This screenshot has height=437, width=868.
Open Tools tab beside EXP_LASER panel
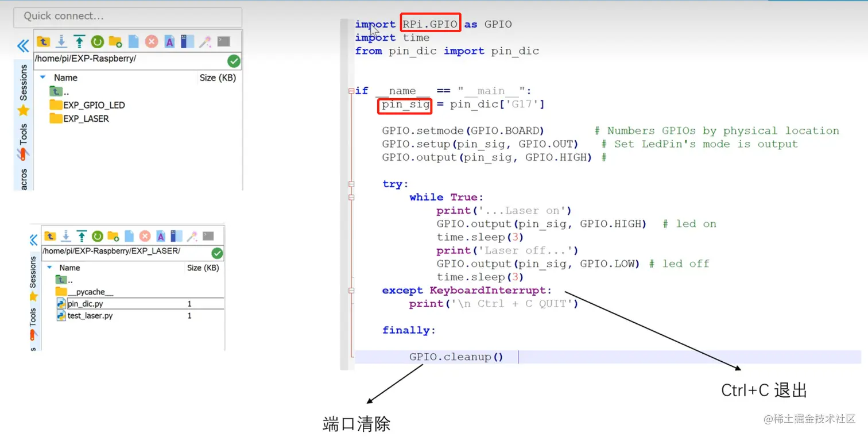[x=33, y=317]
